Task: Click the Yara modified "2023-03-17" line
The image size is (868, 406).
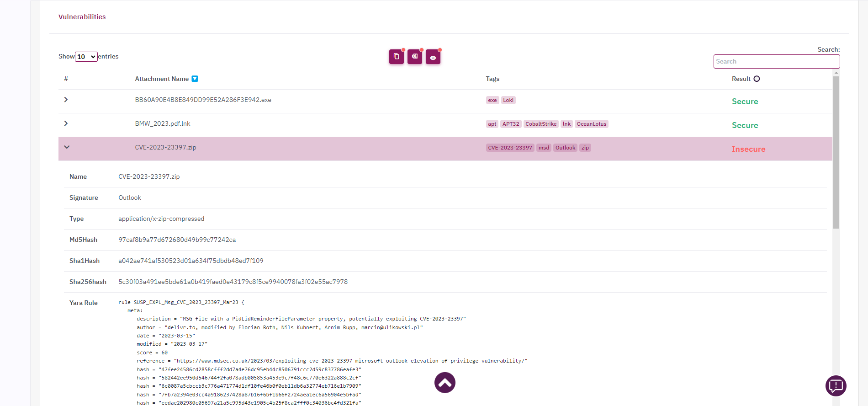Action: point(172,344)
